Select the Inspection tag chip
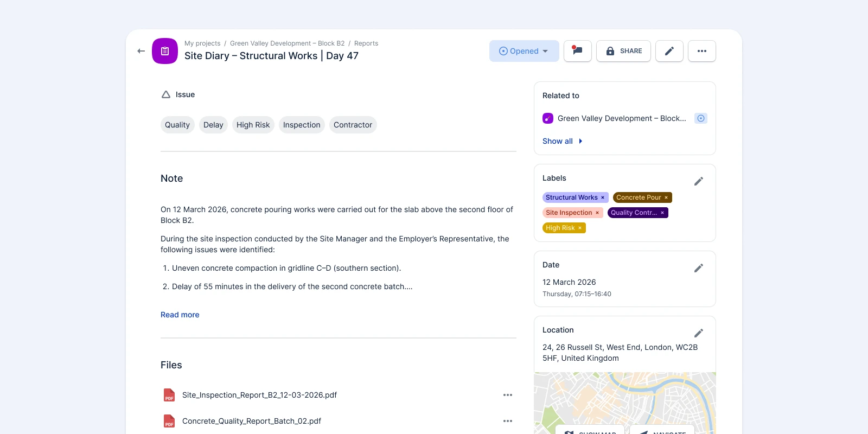868x434 pixels. (x=302, y=125)
